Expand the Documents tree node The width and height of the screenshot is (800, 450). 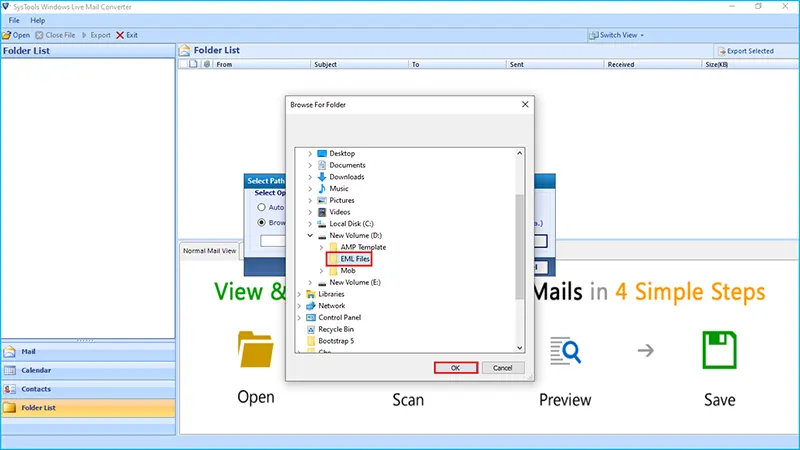[x=310, y=165]
